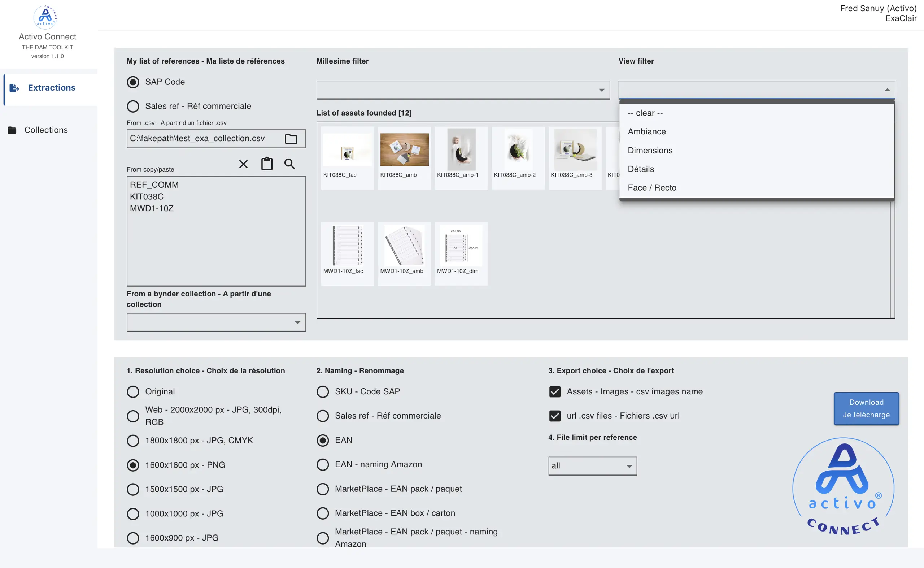Click the Activo Connect logo at top left
Image resolution: width=924 pixels, height=568 pixels.
(x=45, y=17)
